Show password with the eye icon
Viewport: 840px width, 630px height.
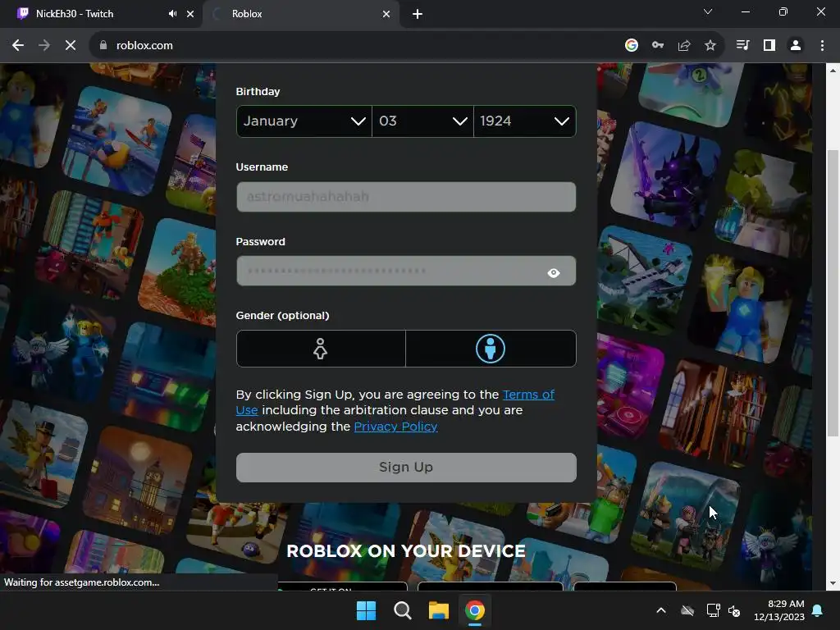click(554, 272)
